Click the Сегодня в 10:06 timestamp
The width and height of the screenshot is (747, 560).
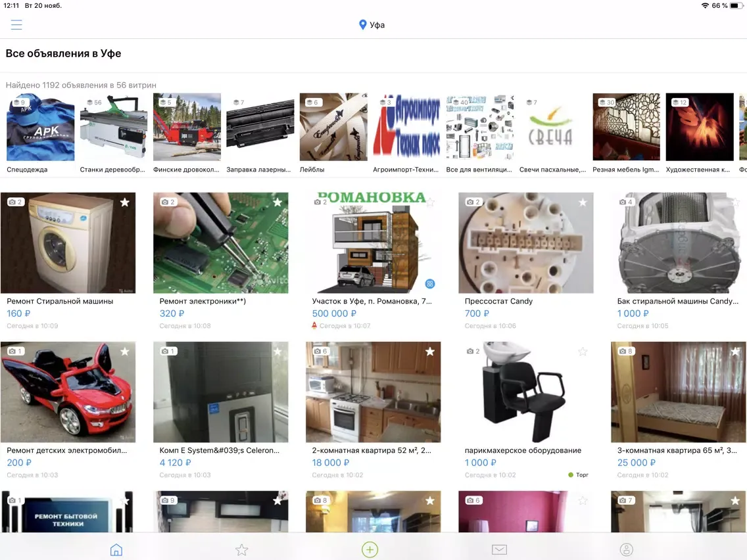tap(491, 326)
